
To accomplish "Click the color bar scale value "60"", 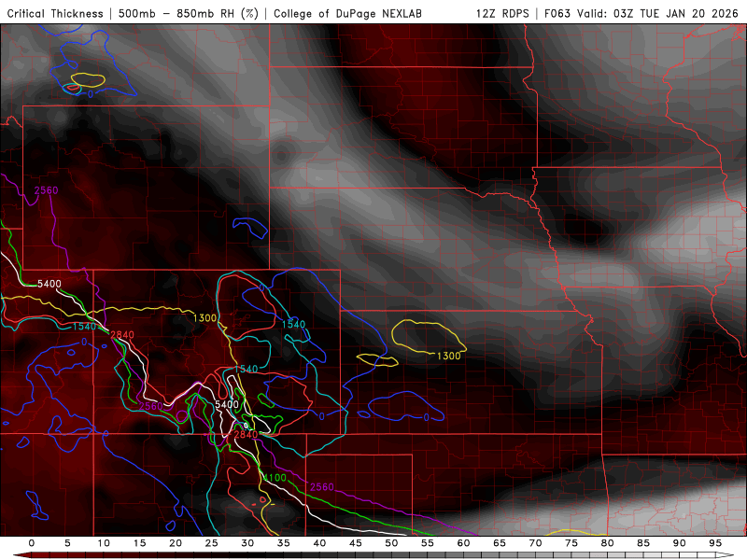I will pyautogui.click(x=463, y=543).
